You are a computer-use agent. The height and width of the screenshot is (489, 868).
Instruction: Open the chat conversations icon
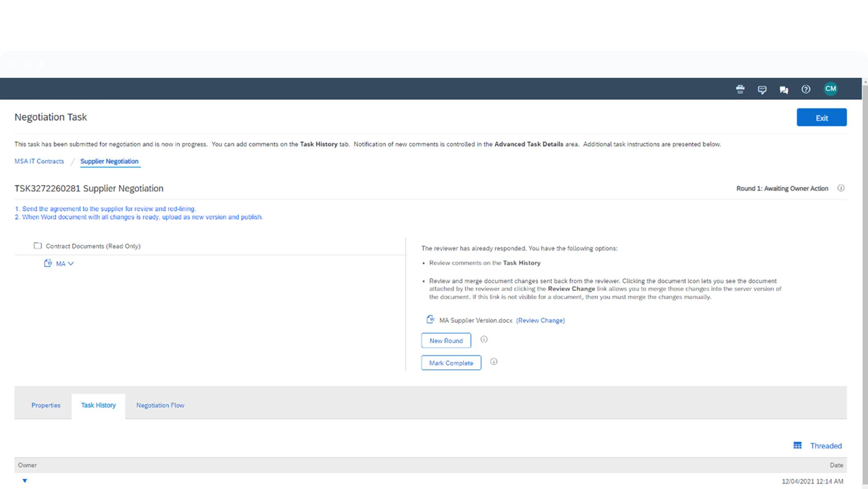(x=784, y=90)
